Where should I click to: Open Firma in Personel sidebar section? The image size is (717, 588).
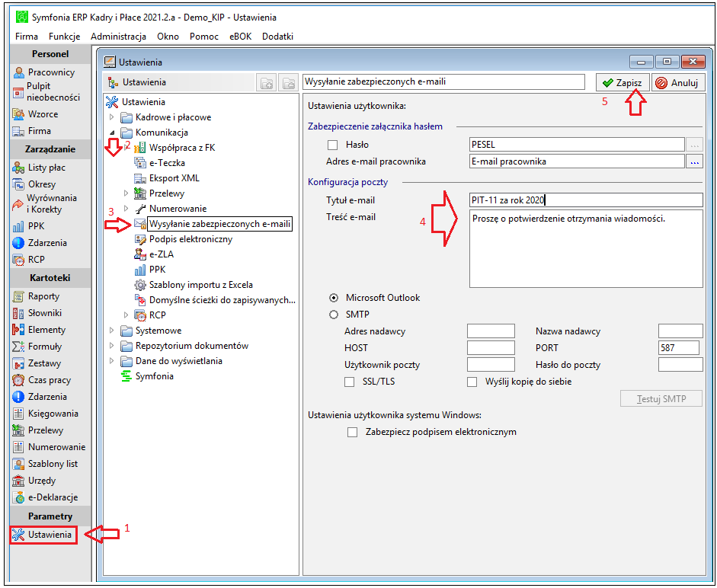click(32, 131)
